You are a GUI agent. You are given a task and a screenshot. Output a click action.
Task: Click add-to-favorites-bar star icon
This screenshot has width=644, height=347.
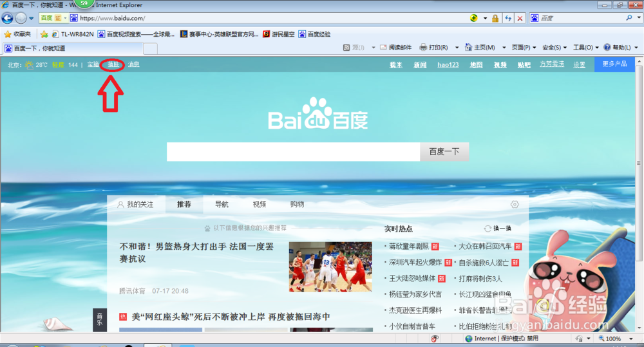[x=44, y=34]
